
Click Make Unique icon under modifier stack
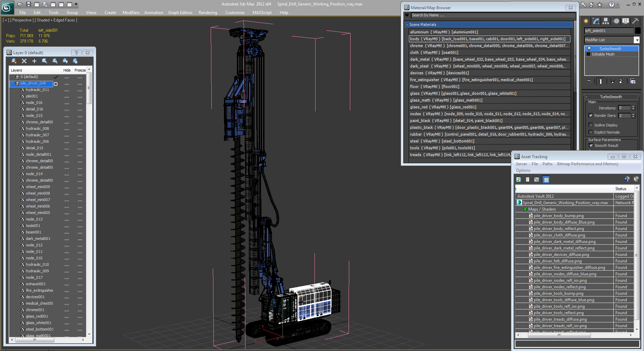coord(612,81)
